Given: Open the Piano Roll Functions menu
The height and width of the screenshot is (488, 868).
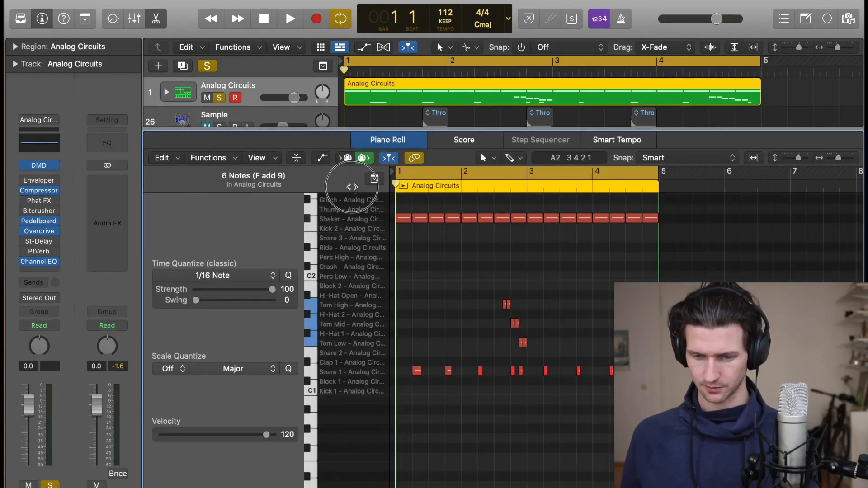Looking at the screenshot, I should click(x=214, y=157).
